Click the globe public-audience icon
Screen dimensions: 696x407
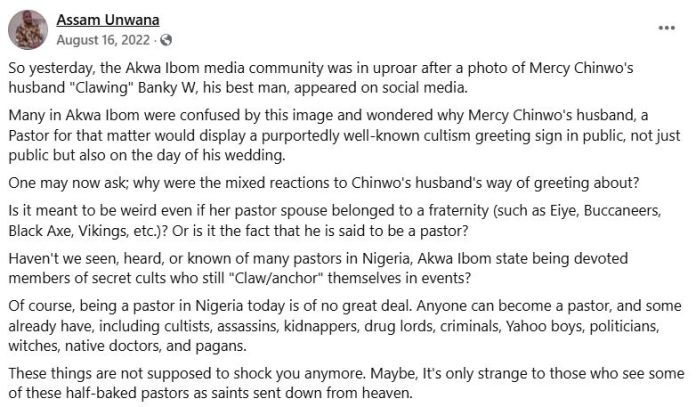click(x=166, y=41)
